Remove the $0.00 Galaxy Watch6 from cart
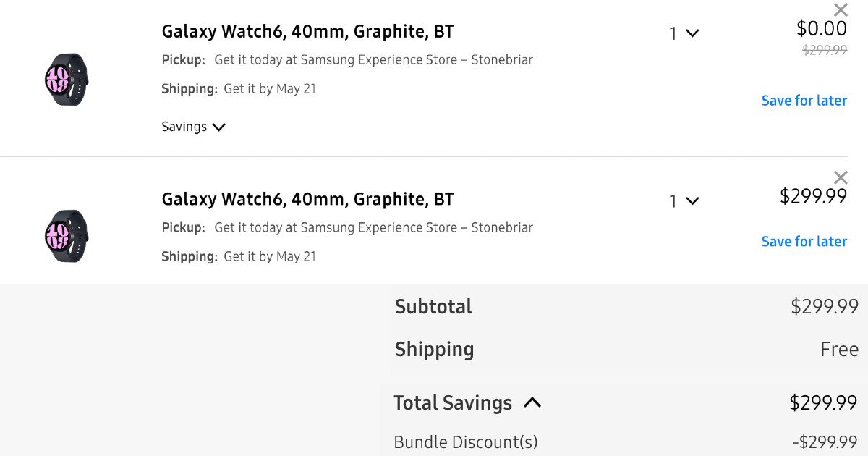The height and width of the screenshot is (456, 868). click(x=841, y=10)
